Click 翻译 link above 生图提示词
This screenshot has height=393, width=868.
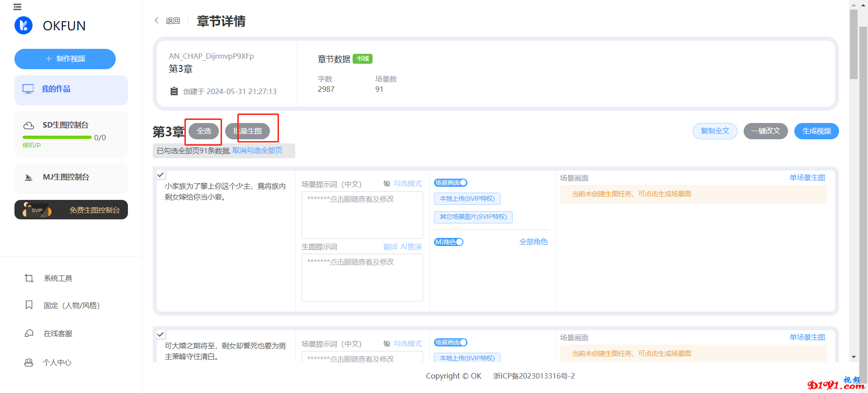tap(391, 247)
